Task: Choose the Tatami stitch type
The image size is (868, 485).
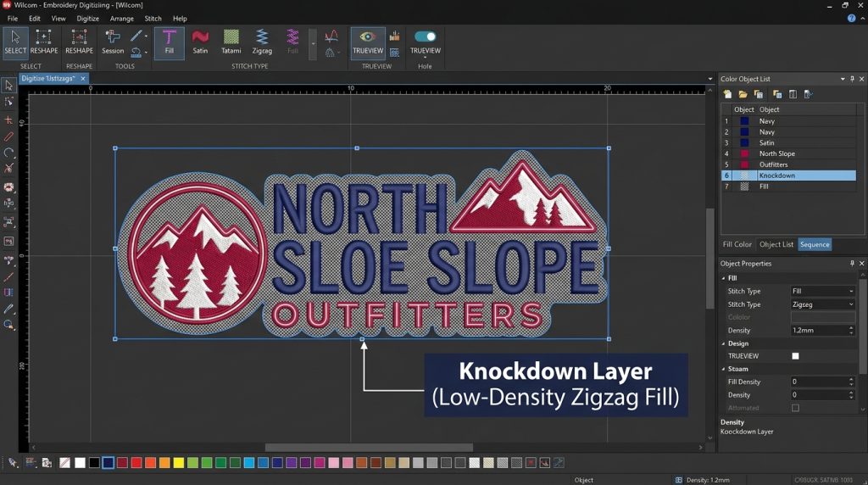Action: pyautogui.click(x=231, y=42)
